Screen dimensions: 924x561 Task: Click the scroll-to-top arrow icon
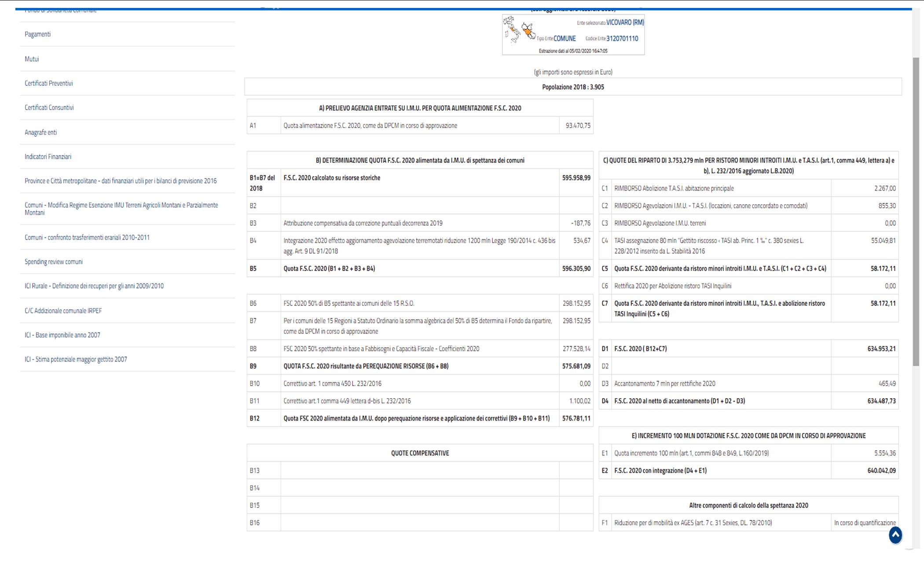(x=895, y=535)
